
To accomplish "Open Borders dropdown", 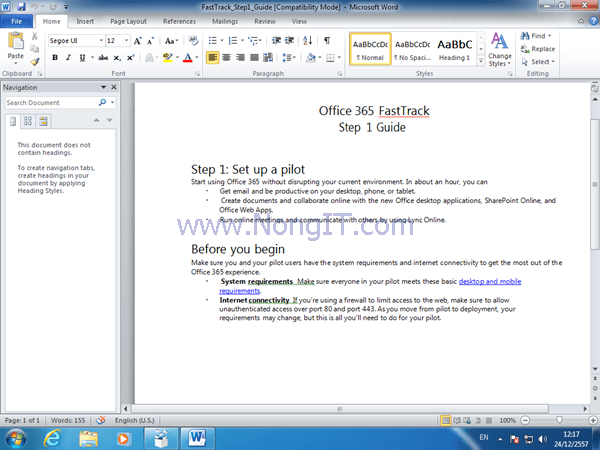I will (339, 58).
